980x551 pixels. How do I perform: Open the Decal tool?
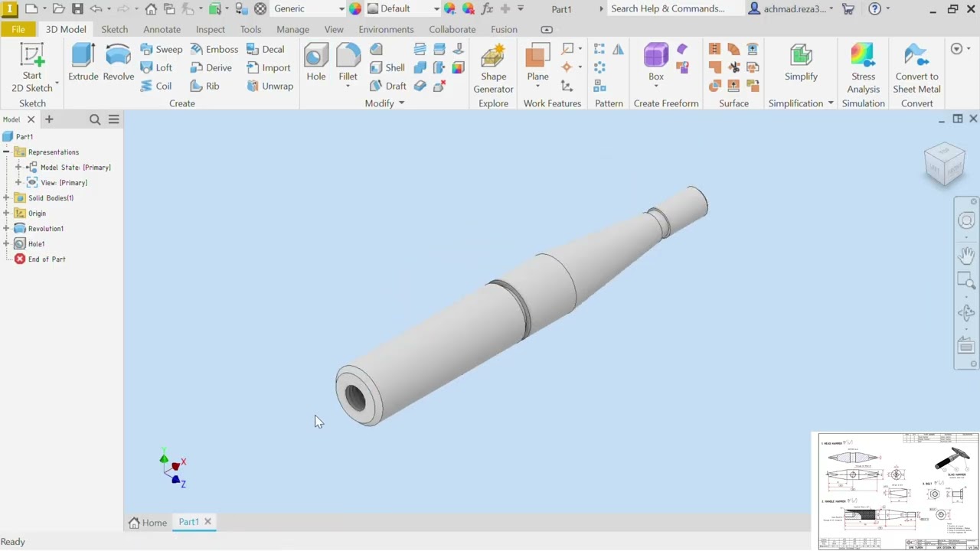click(x=265, y=49)
